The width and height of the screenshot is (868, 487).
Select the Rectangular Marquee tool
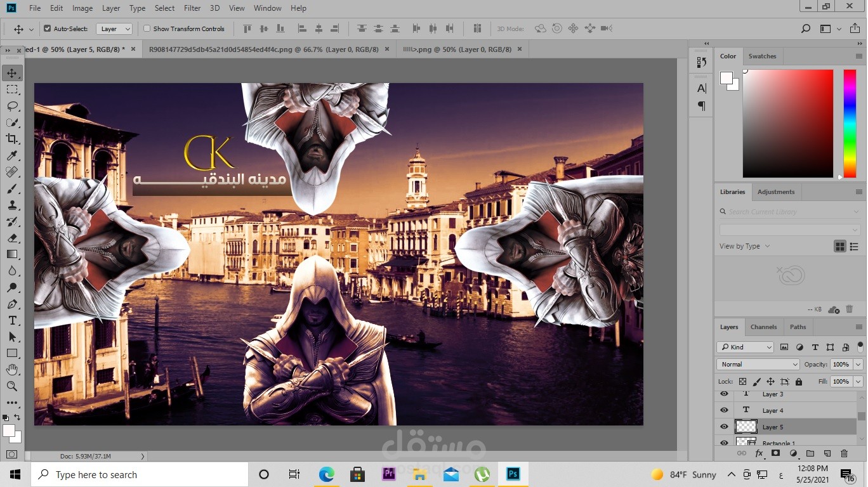pos(12,89)
